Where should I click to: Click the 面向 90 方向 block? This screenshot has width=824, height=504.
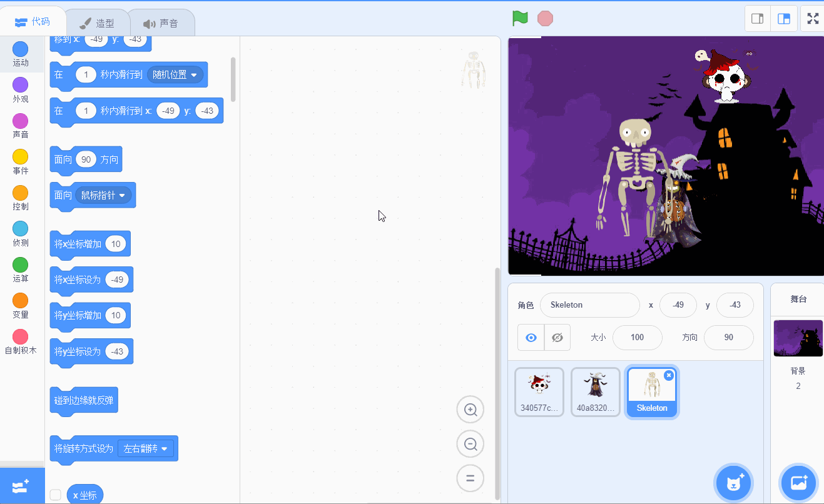(x=86, y=159)
